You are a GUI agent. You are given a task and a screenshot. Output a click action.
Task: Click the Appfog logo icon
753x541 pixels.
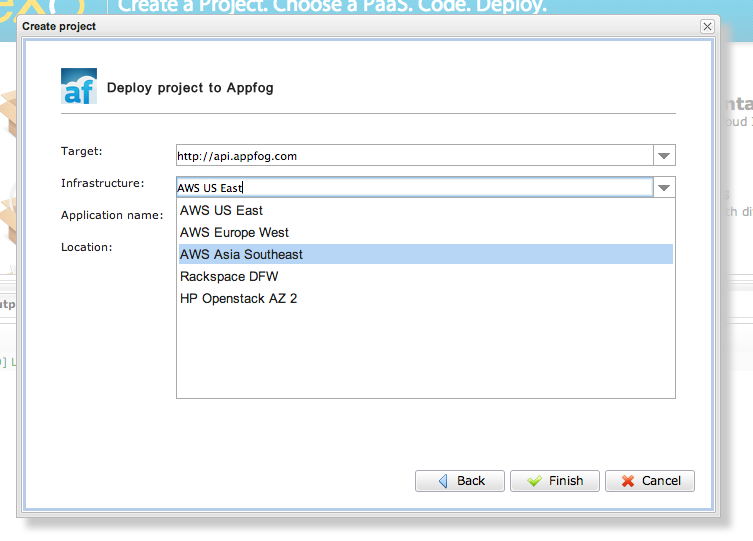coord(79,86)
